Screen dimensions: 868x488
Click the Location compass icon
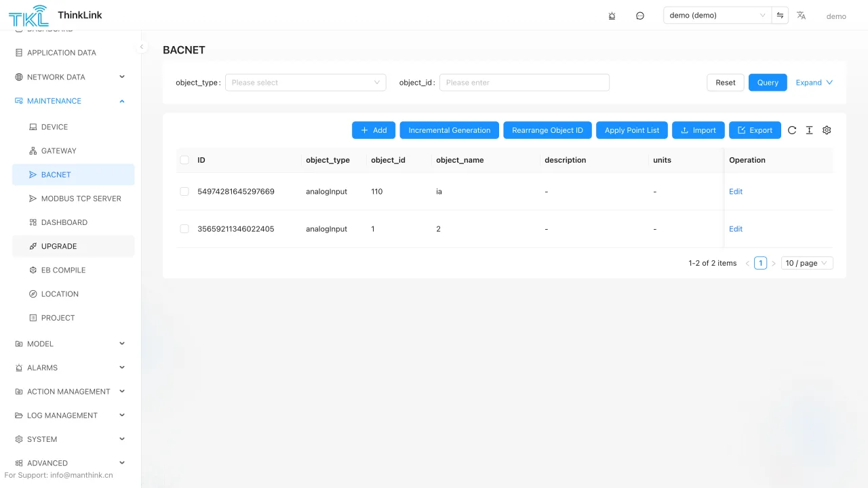33,294
